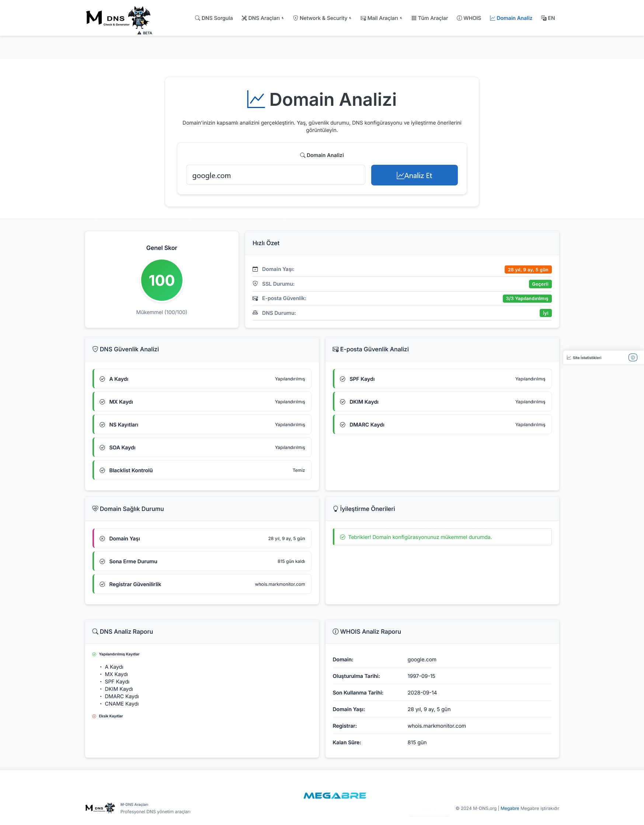644x825 pixels.
Task: Click the Kalan Süre value 815 gün
Action: click(417, 743)
